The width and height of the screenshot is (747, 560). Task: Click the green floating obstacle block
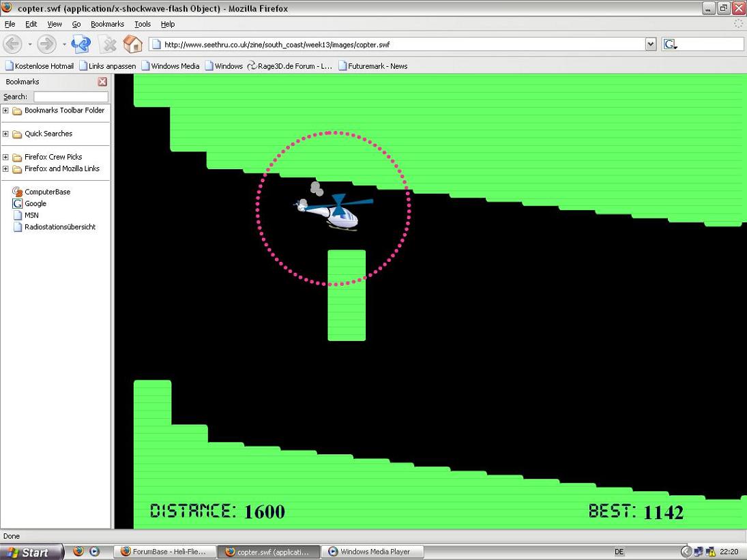pyautogui.click(x=347, y=295)
